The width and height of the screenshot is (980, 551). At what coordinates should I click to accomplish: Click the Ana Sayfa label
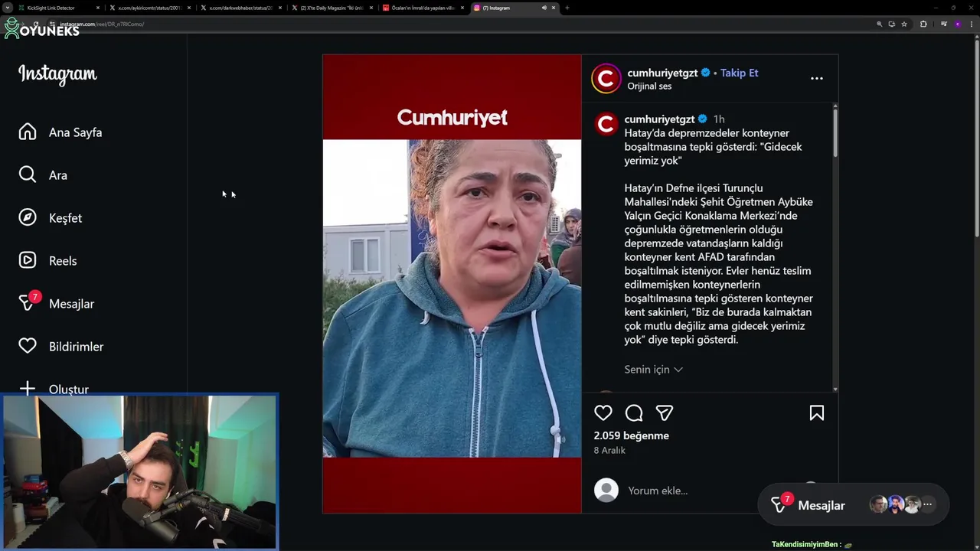(75, 132)
